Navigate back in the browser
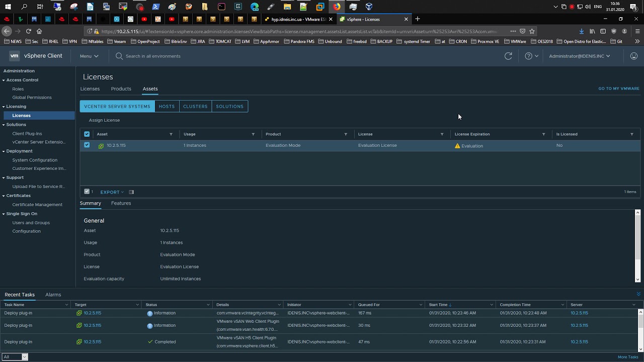644x362 pixels. [x=7, y=31]
